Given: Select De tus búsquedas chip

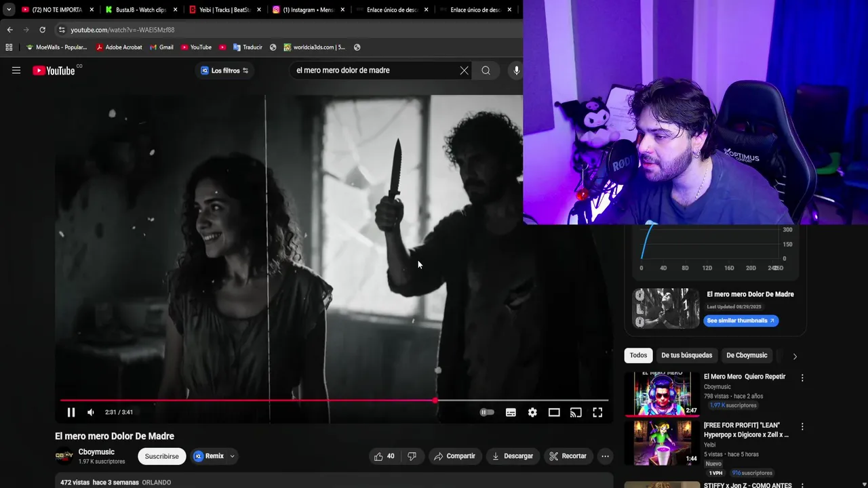Looking at the screenshot, I should [x=687, y=355].
